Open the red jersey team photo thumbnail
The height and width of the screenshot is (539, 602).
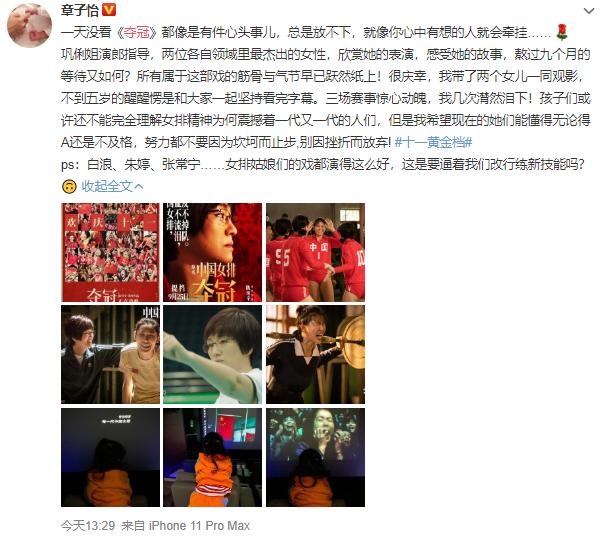[315, 252]
